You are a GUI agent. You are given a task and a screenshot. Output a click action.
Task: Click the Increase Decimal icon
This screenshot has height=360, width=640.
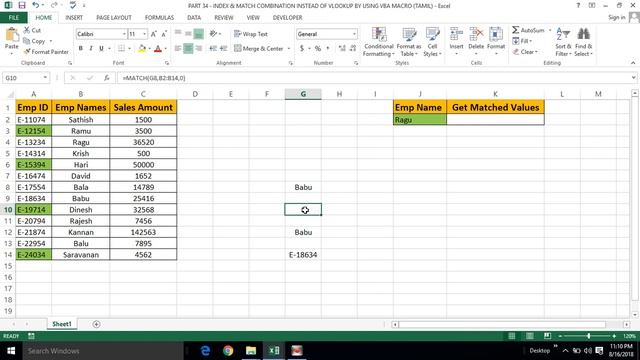point(342,49)
